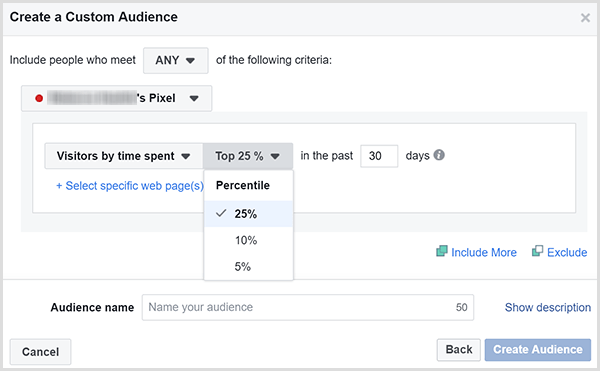This screenshot has width=600, height=371.
Task: Click the days field showing 30
Action: pos(379,156)
